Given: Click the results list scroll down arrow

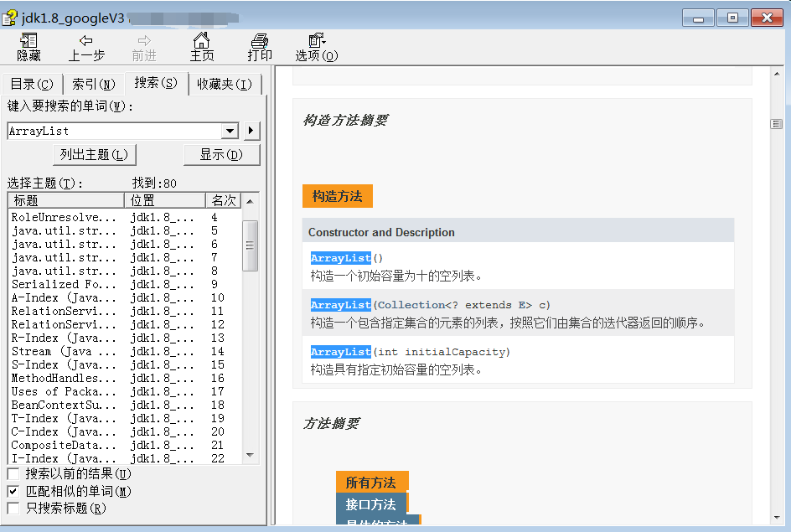Looking at the screenshot, I should 251,456.
